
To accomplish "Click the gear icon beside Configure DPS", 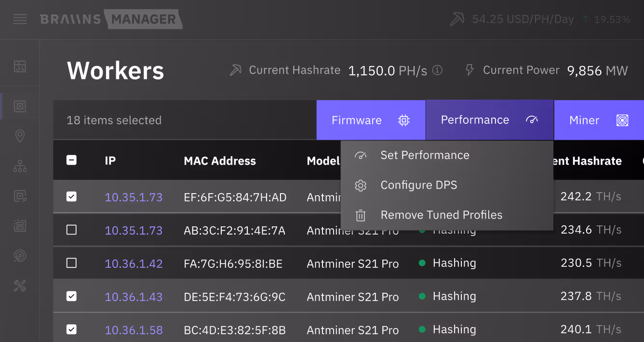I will (361, 185).
